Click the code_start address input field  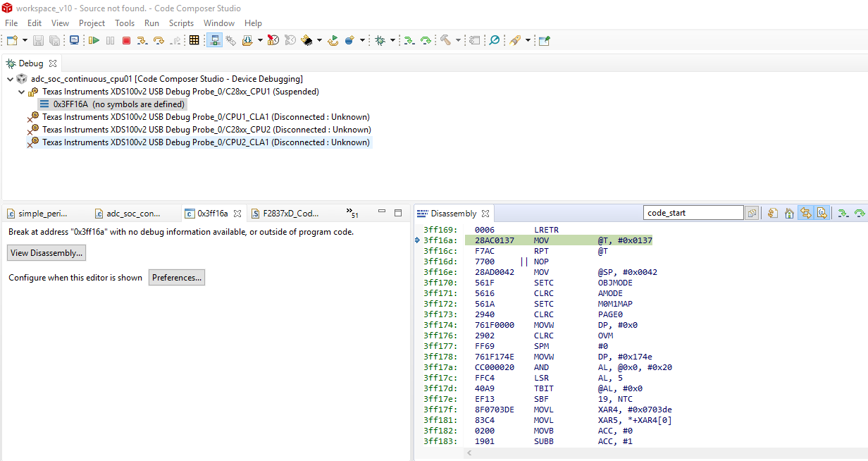693,213
